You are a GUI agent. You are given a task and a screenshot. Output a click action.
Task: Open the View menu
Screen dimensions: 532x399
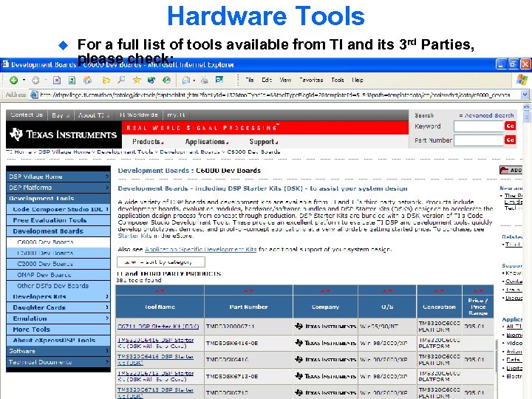pyautogui.click(x=285, y=80)
